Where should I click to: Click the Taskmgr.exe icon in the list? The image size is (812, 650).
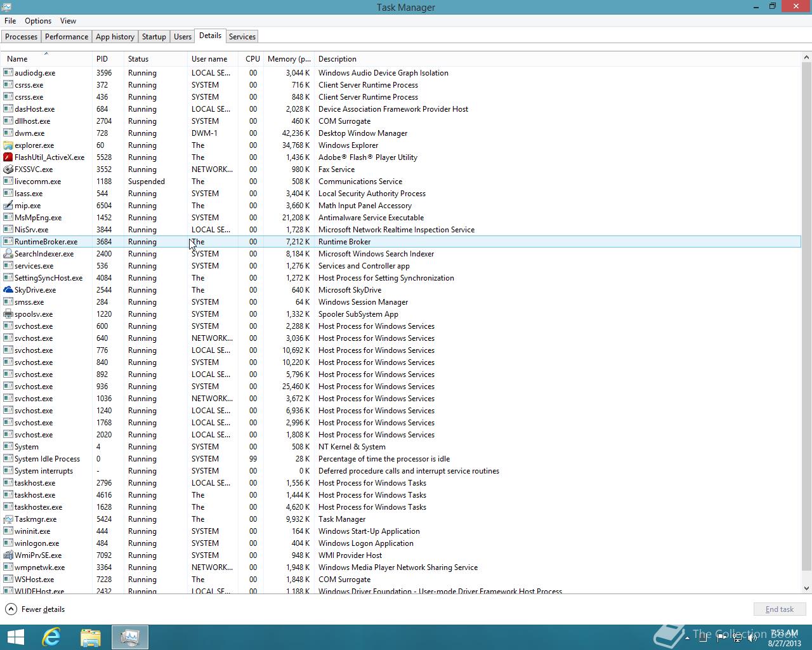click(x=8, y=519)
